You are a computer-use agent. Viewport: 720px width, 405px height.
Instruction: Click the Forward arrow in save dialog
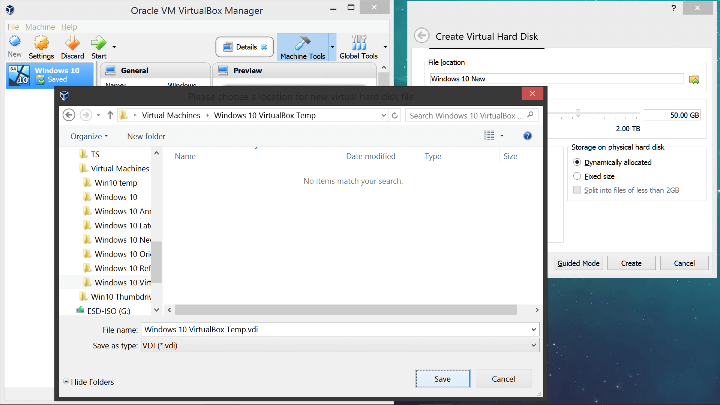click(x=85, y=115)
